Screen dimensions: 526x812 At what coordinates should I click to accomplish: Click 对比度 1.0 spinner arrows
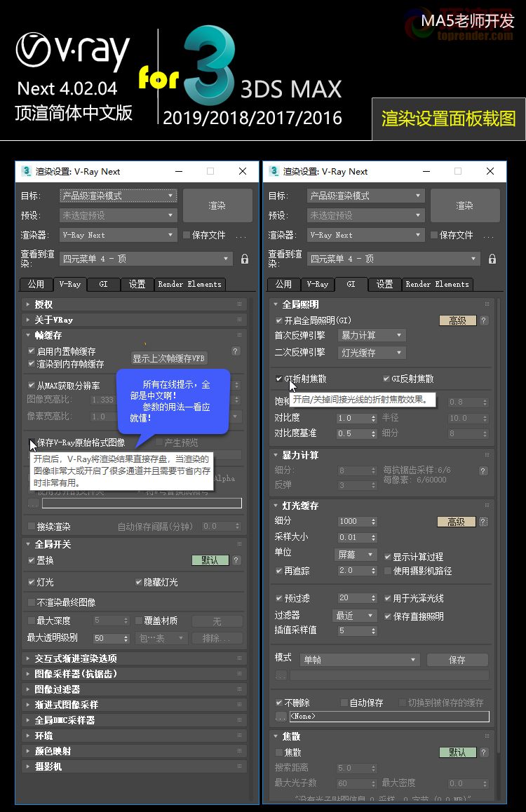[374, 419]
